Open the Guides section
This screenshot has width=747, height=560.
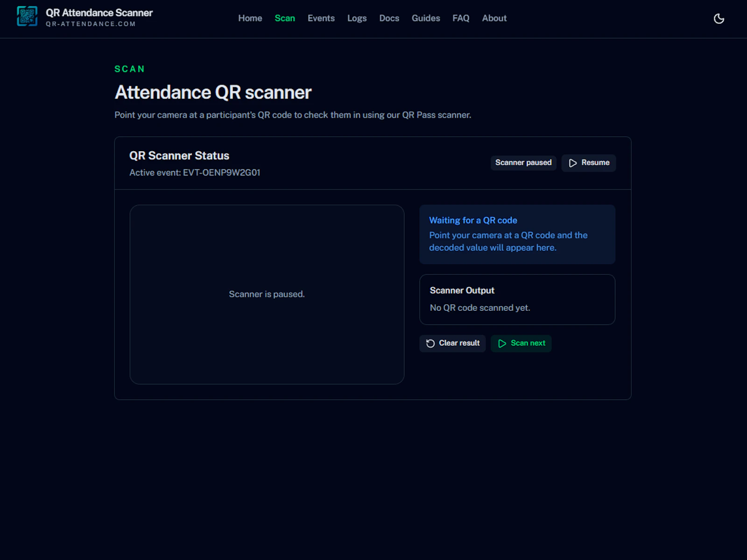(x=426, y=18)
